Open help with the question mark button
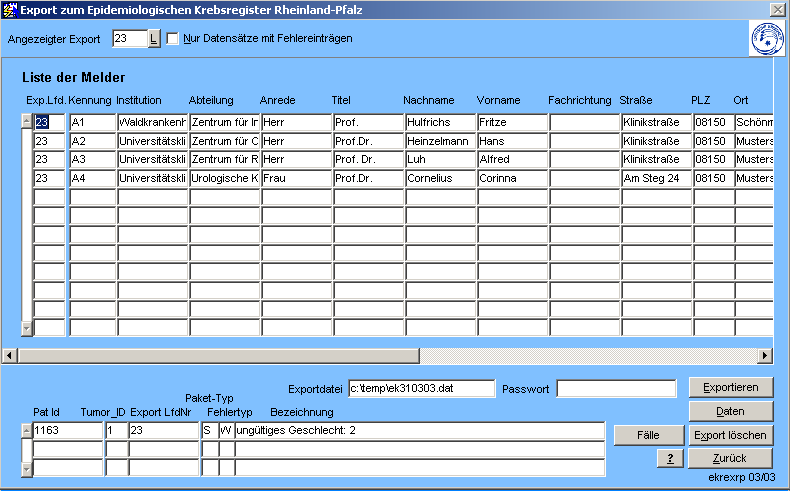Screen dimensions: 790x491 pyautogui.click(x=669, y=458)
